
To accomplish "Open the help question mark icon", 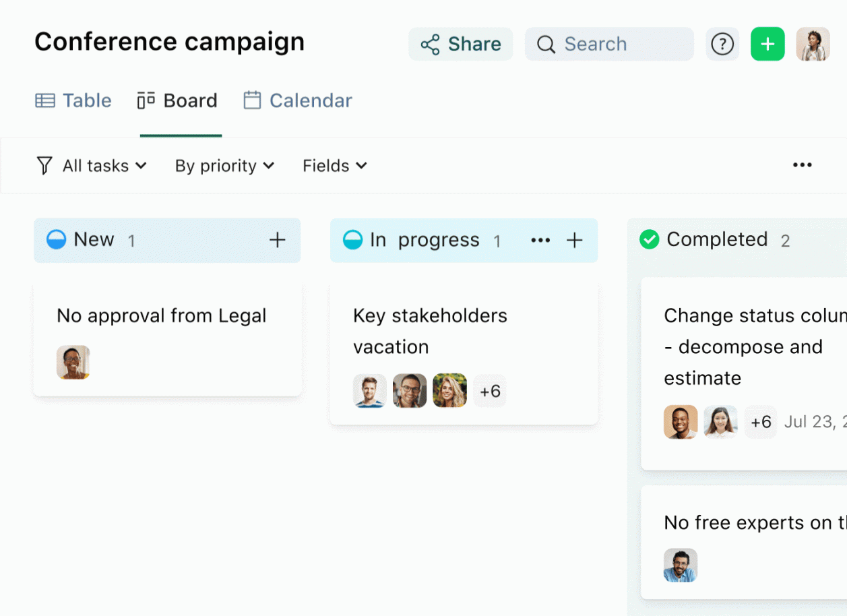I will pos(722,44).
